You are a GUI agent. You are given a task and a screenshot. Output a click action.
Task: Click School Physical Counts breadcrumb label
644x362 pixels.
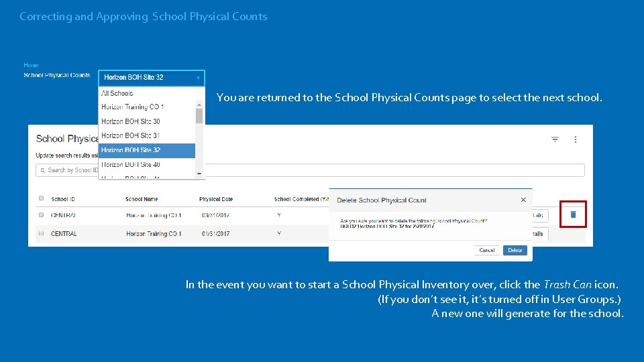tap(56, 75)
